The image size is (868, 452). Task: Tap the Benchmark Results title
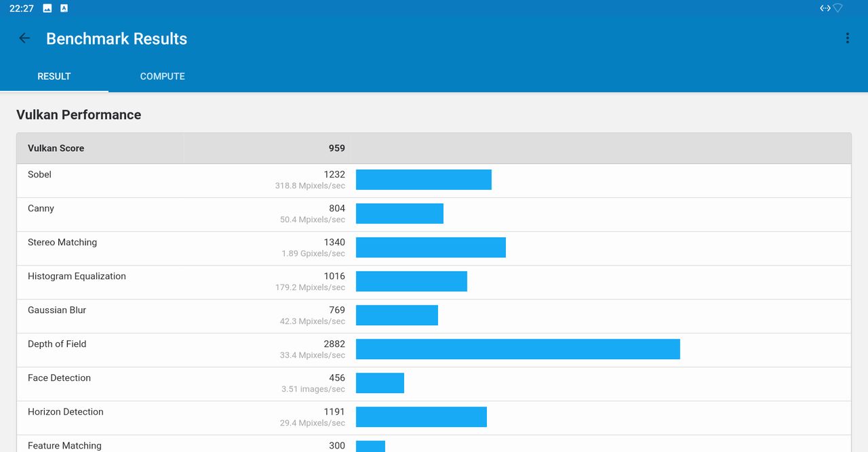pos(117,39)
